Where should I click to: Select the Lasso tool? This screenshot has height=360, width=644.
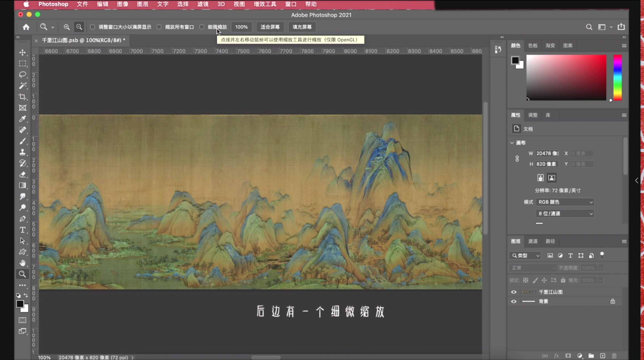click(x=23, y=75)
